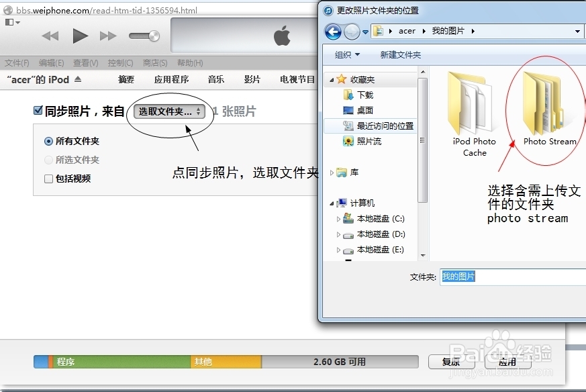
Task: Click the 文件夹 name input field
Action: point(513,277)
